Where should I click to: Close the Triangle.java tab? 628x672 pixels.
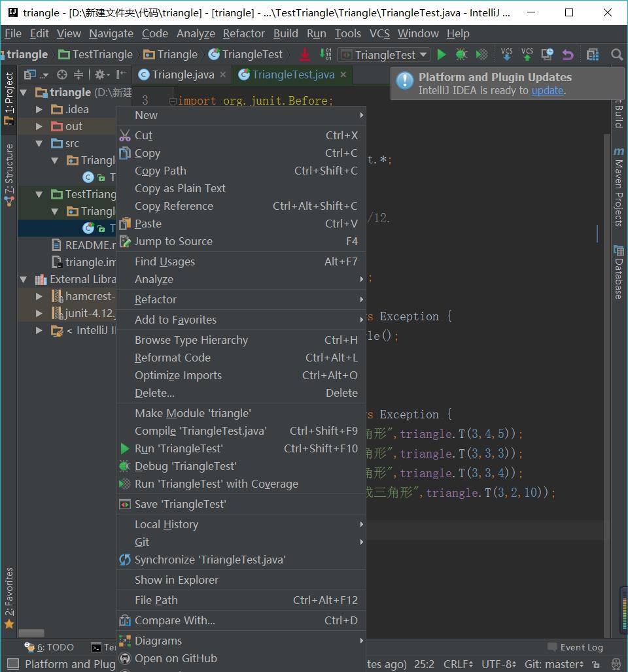click(x=222, y=75)
